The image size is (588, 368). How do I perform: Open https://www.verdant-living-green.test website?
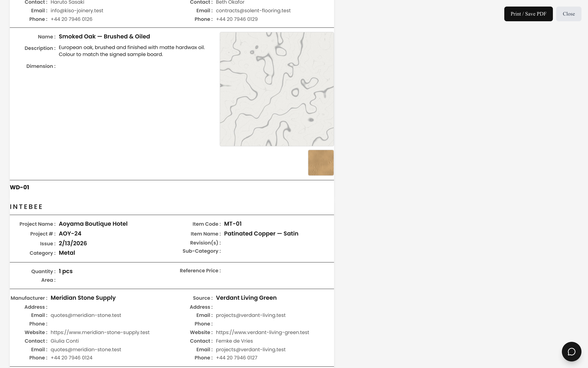(x=262, y=332)
